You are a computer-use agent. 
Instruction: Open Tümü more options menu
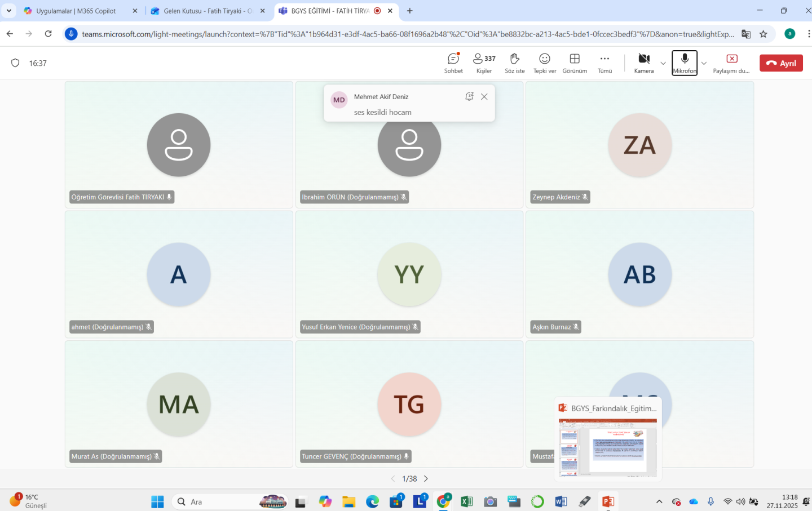(x=604, y=63)
